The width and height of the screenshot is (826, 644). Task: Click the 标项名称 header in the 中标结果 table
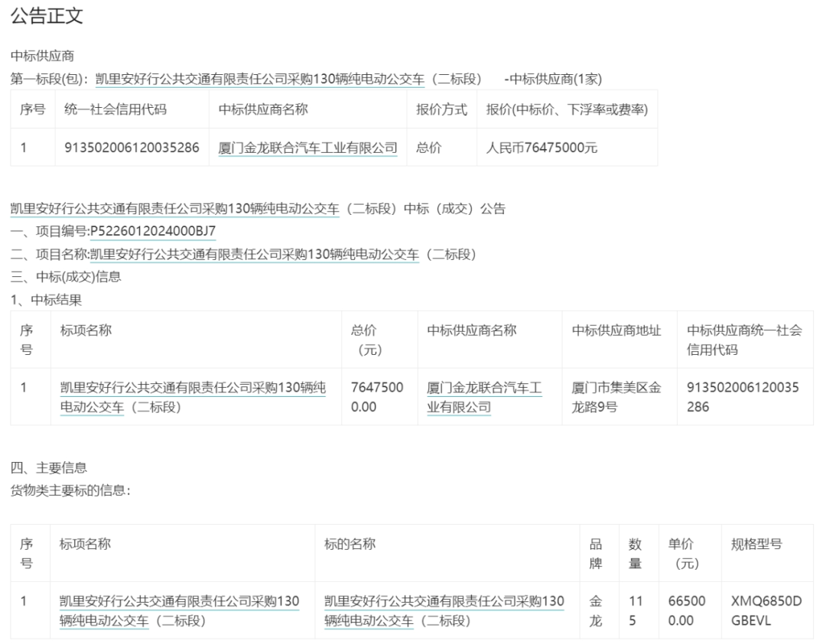coord(86,330)
